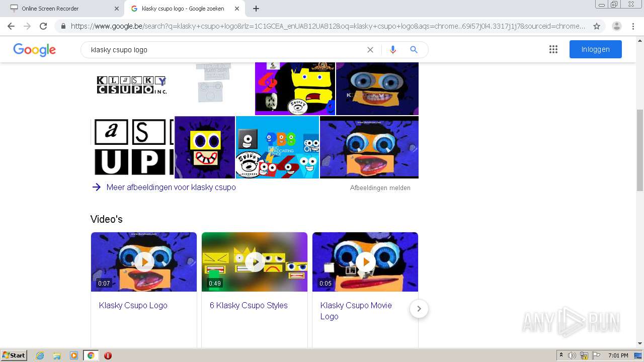Click the arrow beside Meer afbeeldingen
Screen dimensions: 644x362
pos(97,187)
